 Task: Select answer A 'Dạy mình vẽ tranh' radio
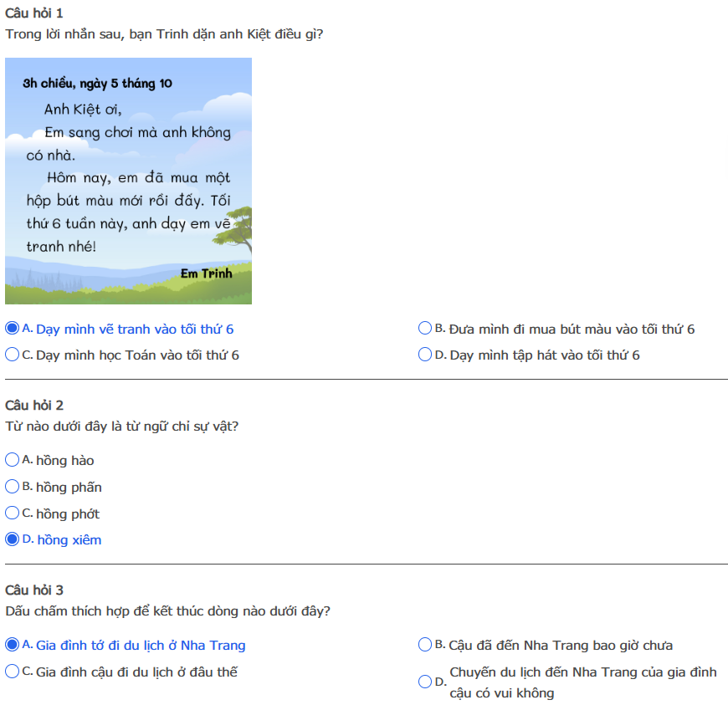pyautogui.click(x=13, y=329)
